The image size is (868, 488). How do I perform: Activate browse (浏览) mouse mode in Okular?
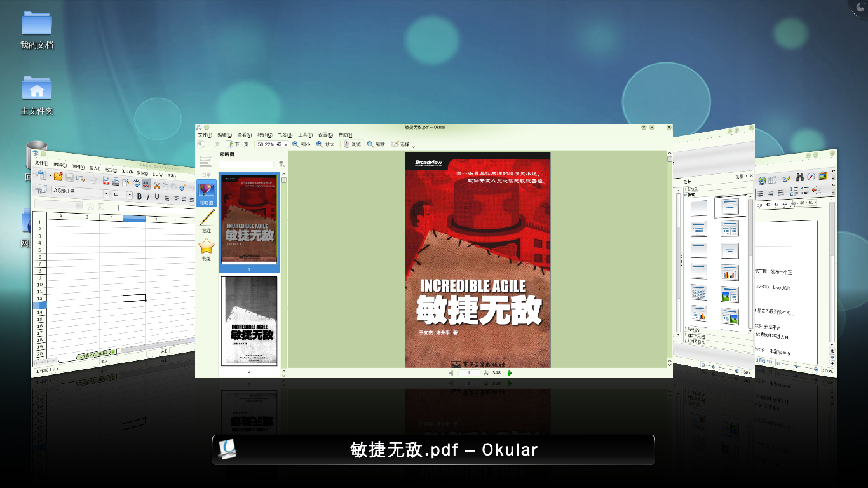(351, 144)
